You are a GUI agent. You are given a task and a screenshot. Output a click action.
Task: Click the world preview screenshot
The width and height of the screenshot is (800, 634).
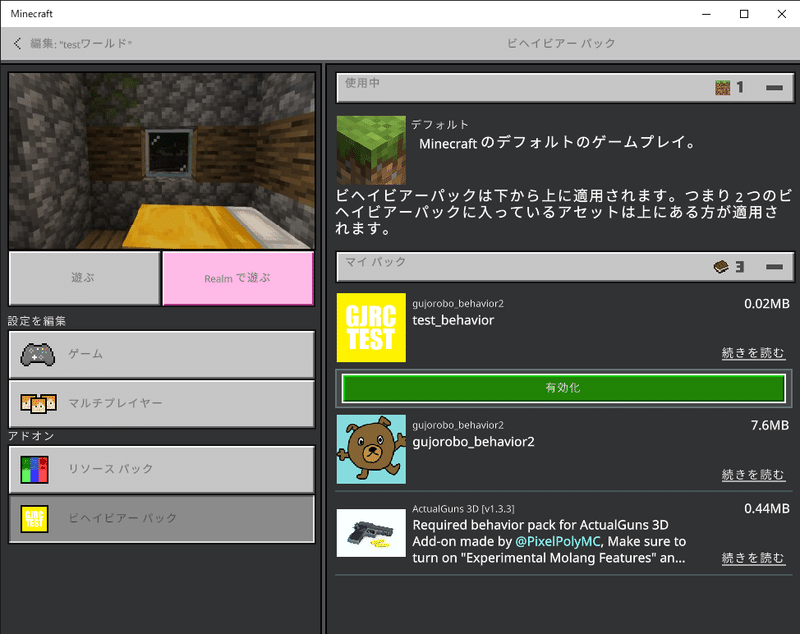tap(162, 161)
